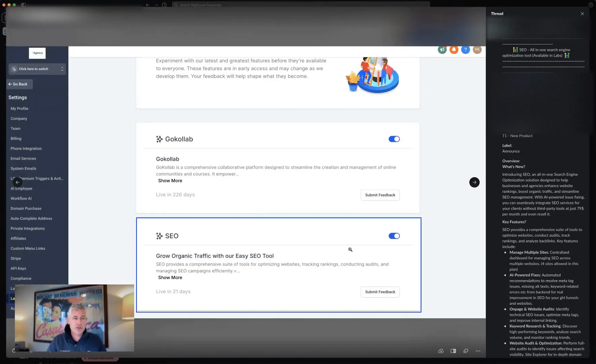Click 'Key Features?' heading in thread

514,222
